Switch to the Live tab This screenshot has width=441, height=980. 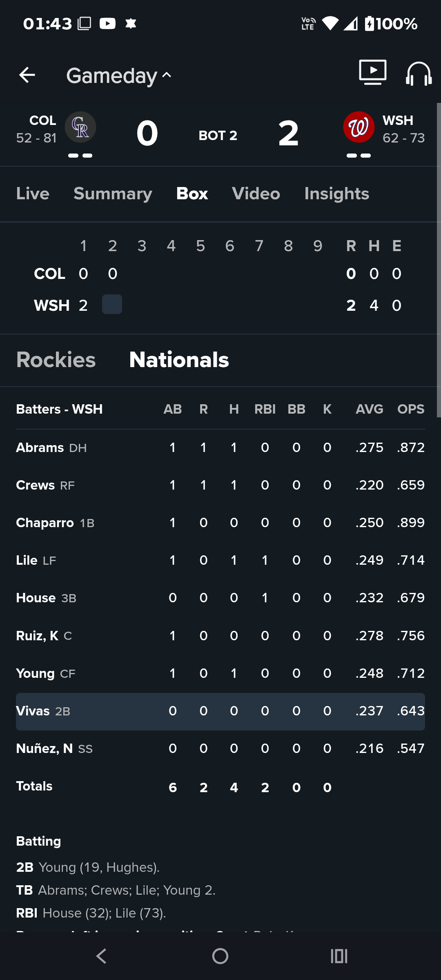(x=33, y=194)
